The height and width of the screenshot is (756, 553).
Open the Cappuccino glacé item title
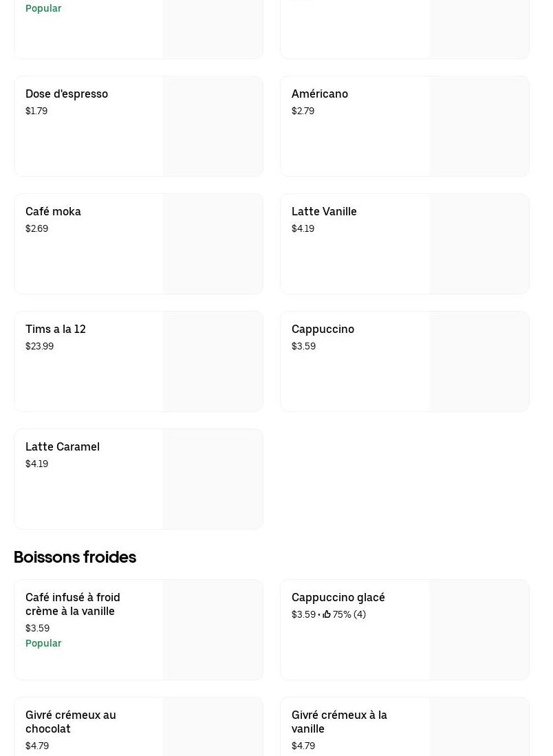(x=338, y=597)
